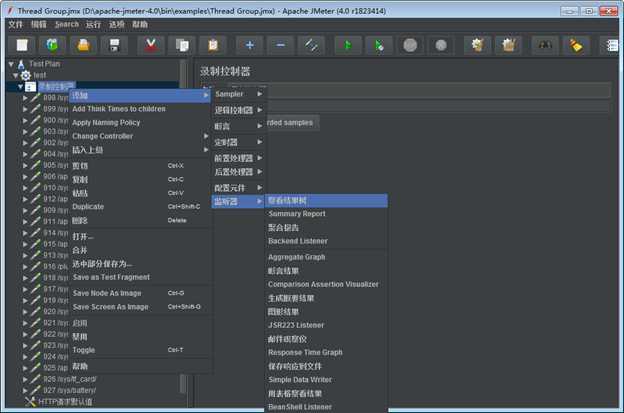The height and width of the screenshot is (413, 624).
Task: Click the Function Helper list icon
Action: pos(611,45)
